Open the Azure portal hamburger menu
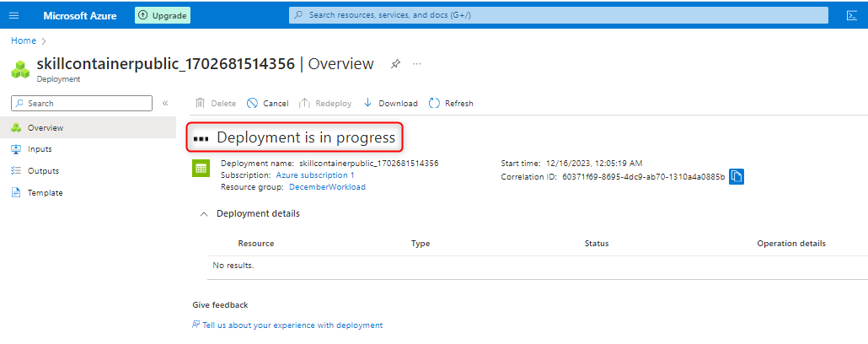Screen dimensions: 868x344 [14, 15]
